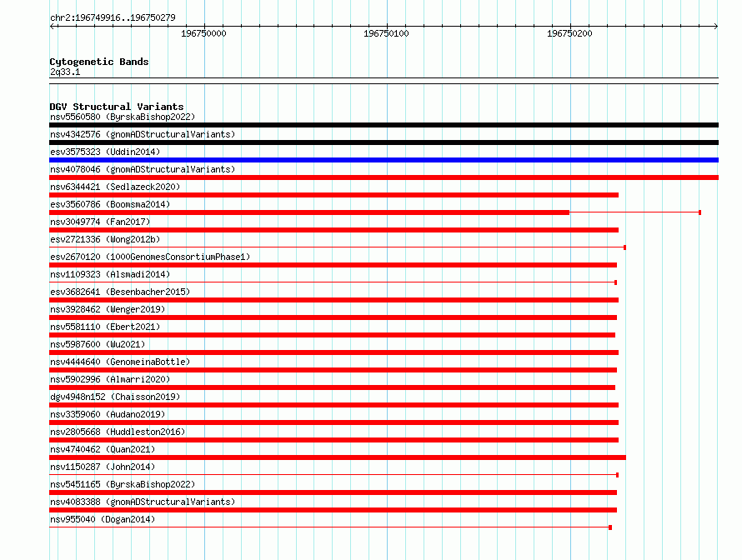Click the red bar of esv3560786
Image resolution: width=742 pixels, height=560 pixels.
(x=309, y=212)
